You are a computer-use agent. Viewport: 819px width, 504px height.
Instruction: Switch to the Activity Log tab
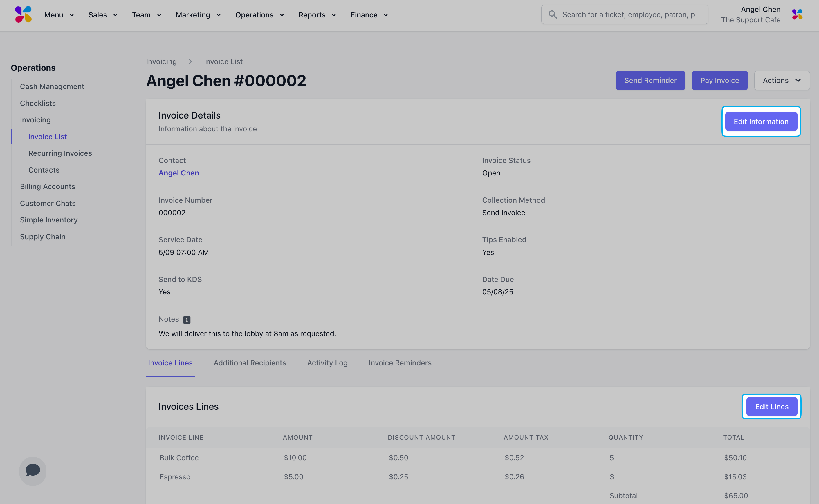pos(327,363)
